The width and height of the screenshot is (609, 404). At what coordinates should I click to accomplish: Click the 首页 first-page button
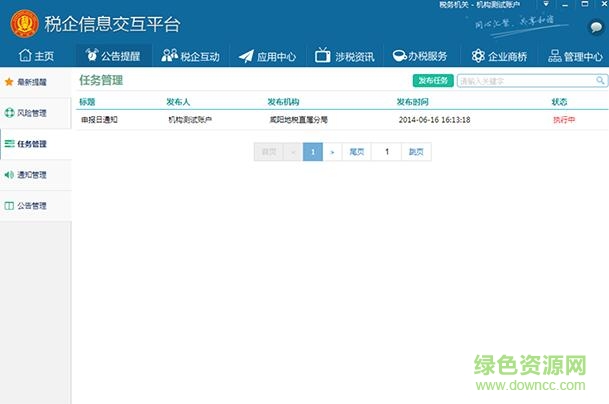click(269, 152)
